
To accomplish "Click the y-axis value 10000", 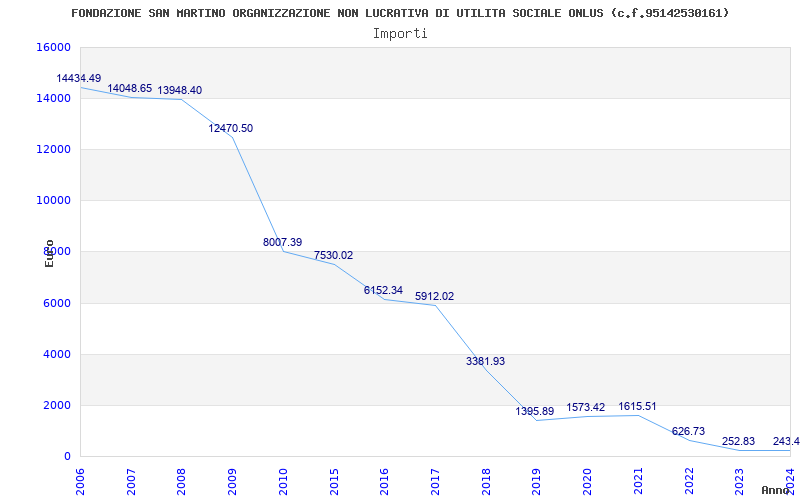I will pos(53,201).
